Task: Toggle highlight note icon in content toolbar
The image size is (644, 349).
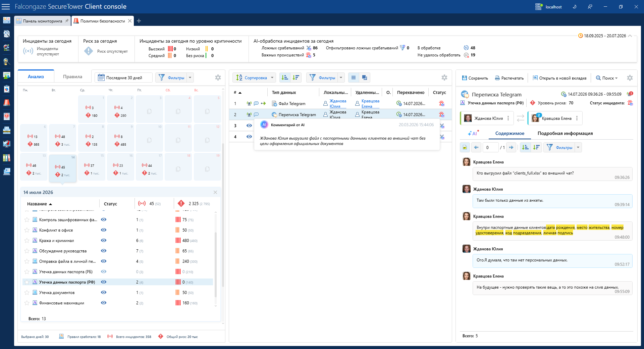Action: (x=465, y=147)
